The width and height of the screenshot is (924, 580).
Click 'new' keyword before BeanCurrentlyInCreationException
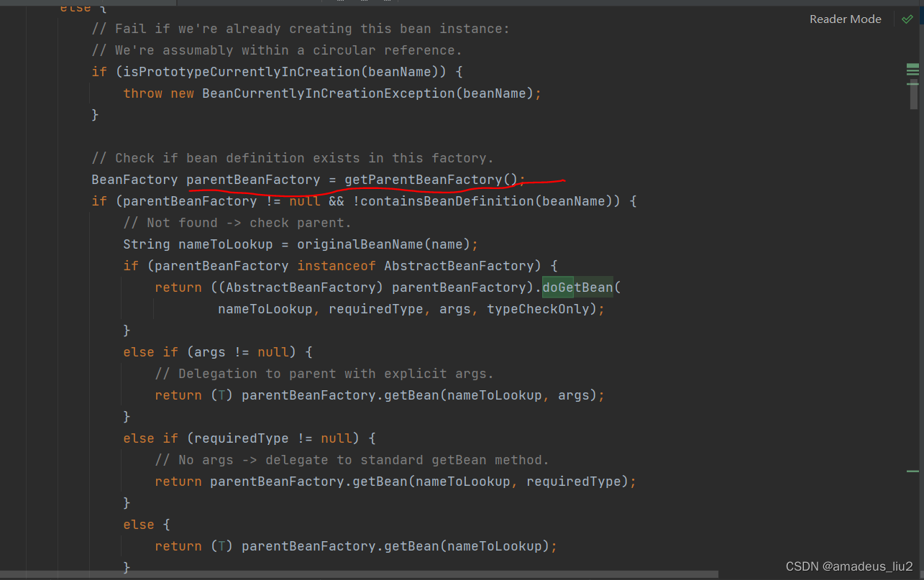[x=183, y=93]
